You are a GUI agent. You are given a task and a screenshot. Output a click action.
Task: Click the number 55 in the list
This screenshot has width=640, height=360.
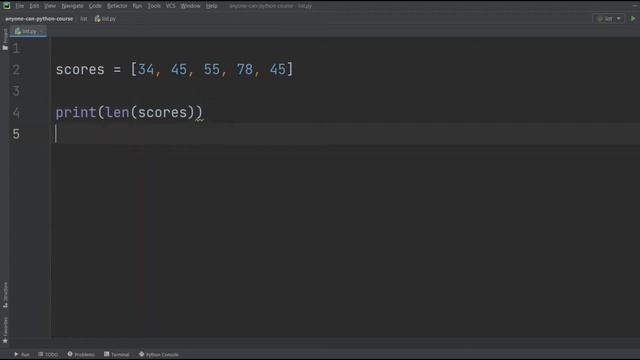pos(212,70)
